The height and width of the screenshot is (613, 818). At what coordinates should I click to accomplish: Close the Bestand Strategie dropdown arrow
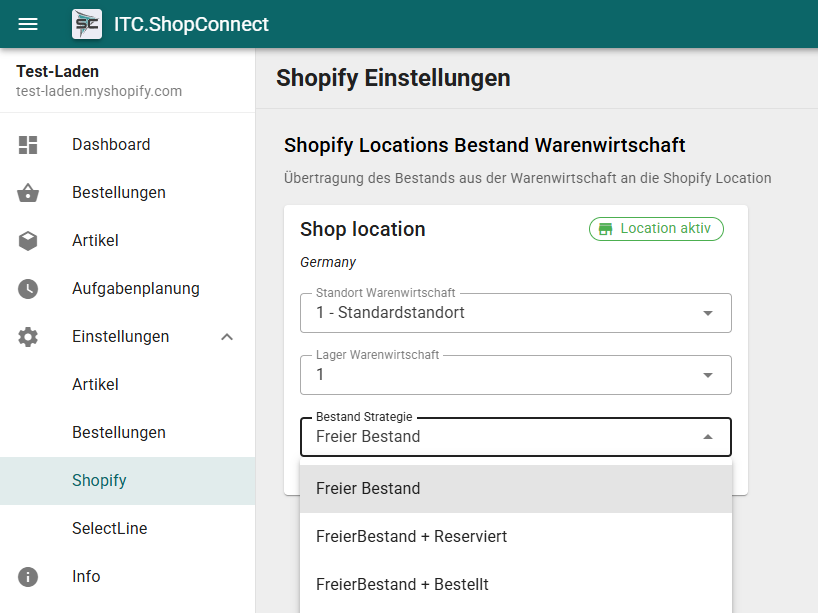[708, 437]
